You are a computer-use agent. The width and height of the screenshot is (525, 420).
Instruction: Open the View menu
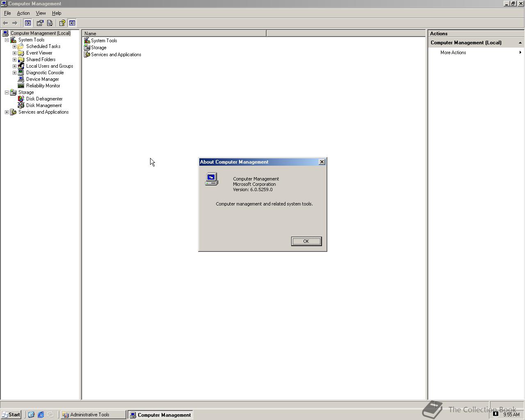41,13
